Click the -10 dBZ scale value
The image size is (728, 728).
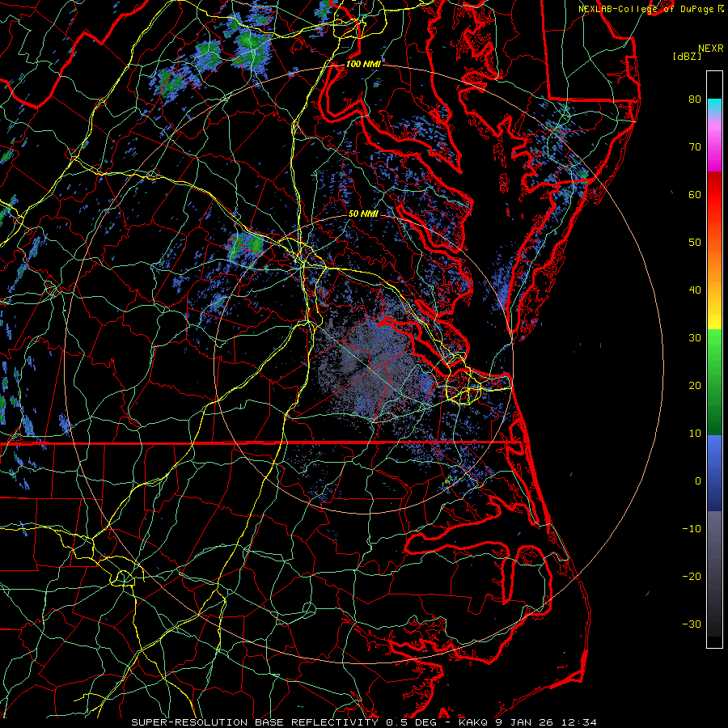[692, 529]
